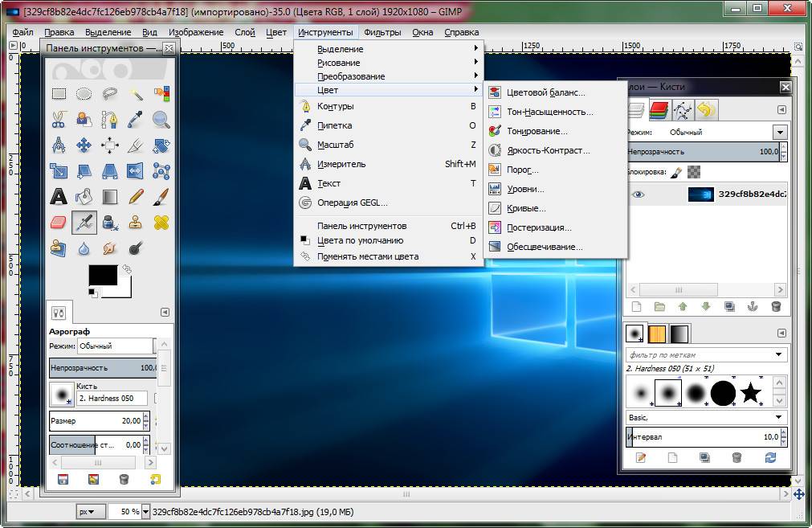Choose the Smudge finger tool
This screenshot has width=812, height=528.
click(x=110, y=248)
